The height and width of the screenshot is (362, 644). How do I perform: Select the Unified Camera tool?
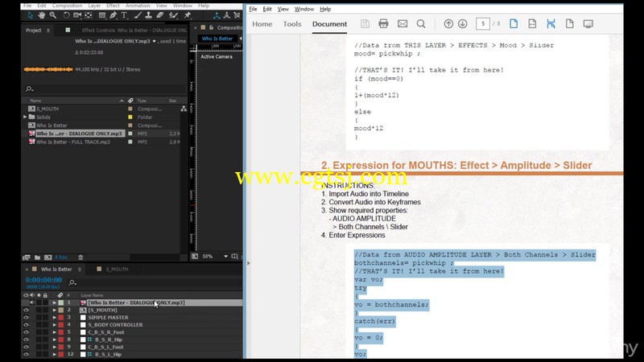76,15
